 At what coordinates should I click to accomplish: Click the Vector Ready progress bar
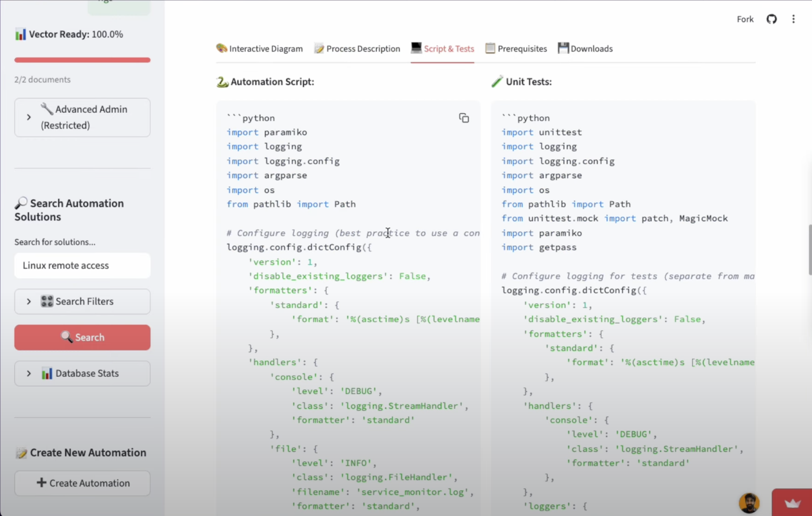82,60
